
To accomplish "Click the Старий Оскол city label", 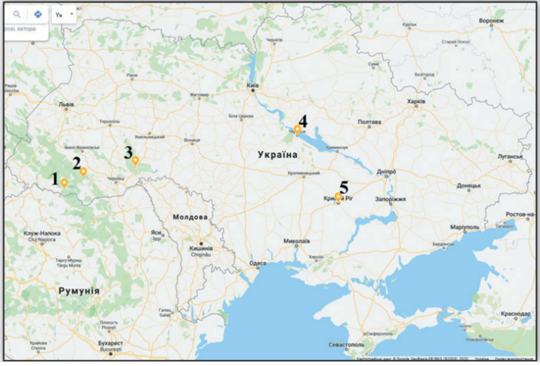I will [x=456, y=42].
